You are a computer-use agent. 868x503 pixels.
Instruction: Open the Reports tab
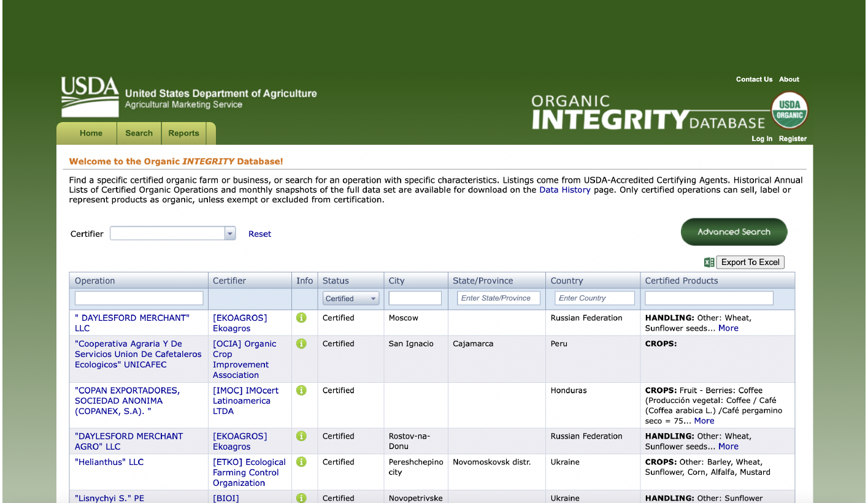pos(184,133)
